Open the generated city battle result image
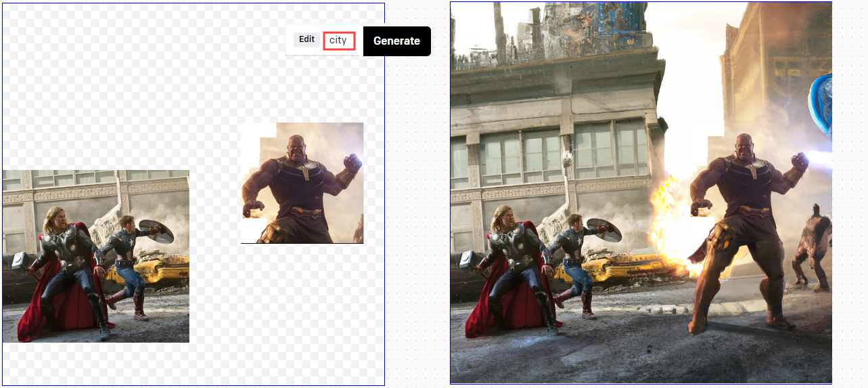Screen dimensions: 868x388 pyautogui.click(x=641, y=193)
